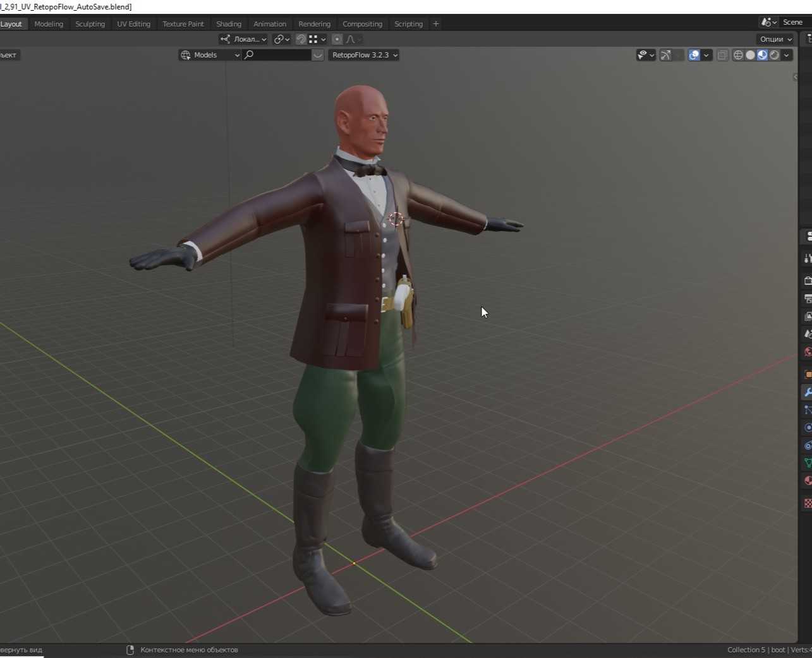Open Texture properties checker tab
This screenshot has width=812, height=658.
(808, 503)
